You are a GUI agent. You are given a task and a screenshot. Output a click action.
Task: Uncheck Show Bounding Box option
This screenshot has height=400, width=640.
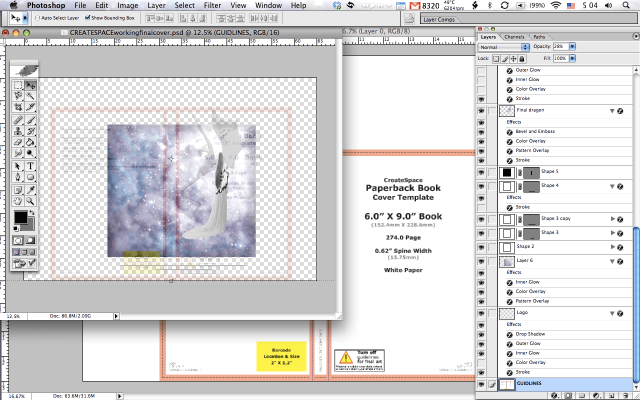pos(87,18)
